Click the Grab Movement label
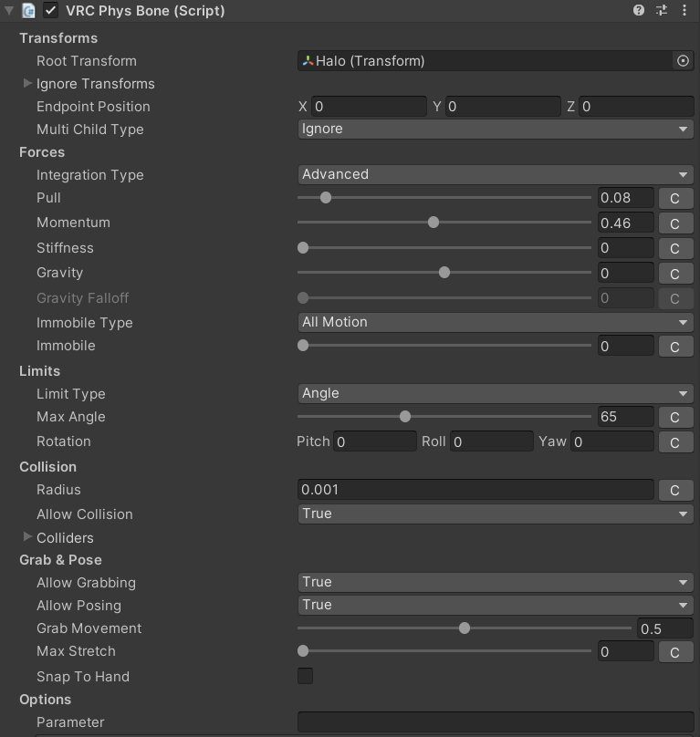 (x=89, y=628)
